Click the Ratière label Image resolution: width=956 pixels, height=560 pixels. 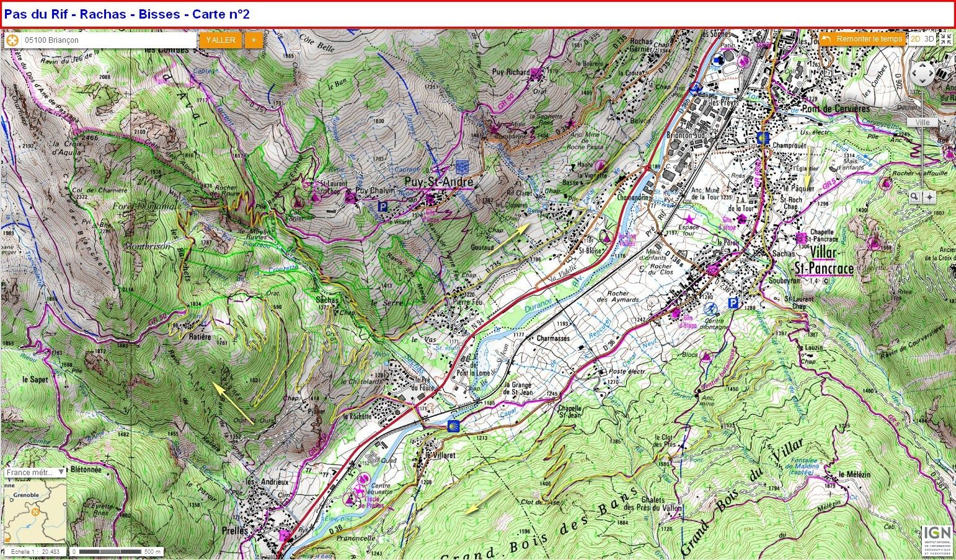pos(199,338)
